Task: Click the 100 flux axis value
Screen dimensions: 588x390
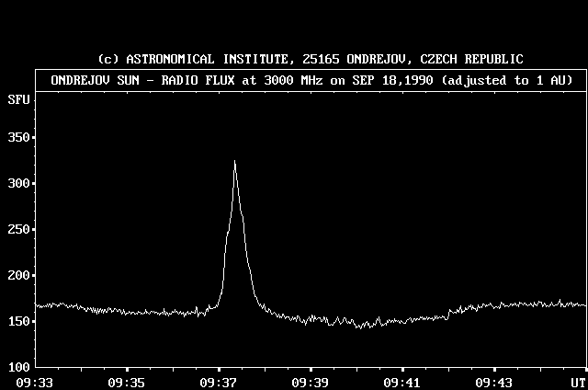Action: 17,367
